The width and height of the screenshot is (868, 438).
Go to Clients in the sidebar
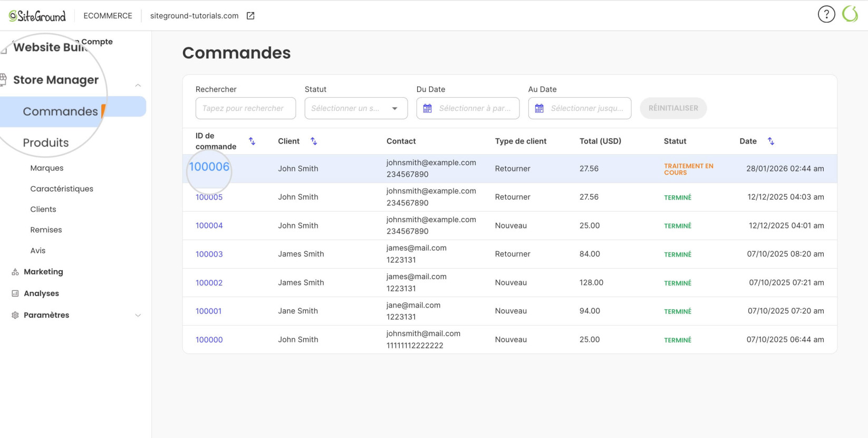coord(43,209)
